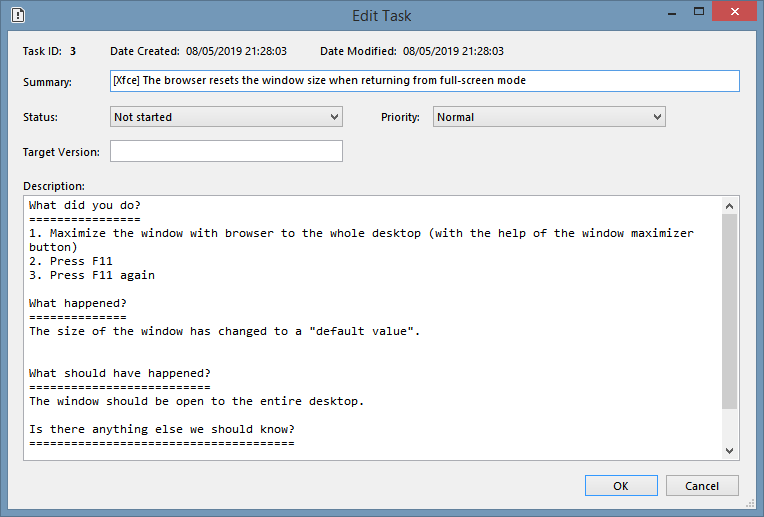
Task: Click the Description scrollbar thumb
Action: (x=729, y=311)
